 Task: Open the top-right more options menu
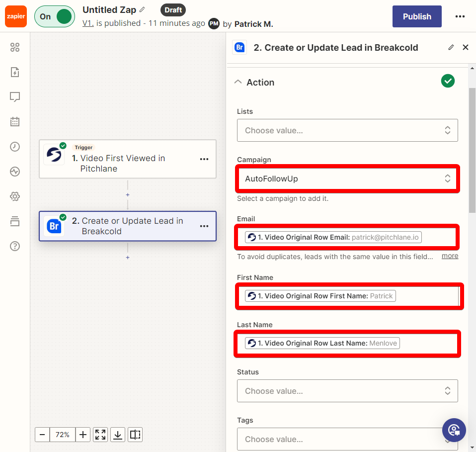(460, 16)
